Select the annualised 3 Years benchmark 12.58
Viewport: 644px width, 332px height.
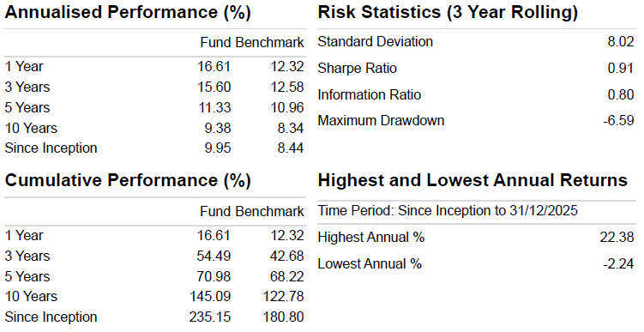click(287, 87)
